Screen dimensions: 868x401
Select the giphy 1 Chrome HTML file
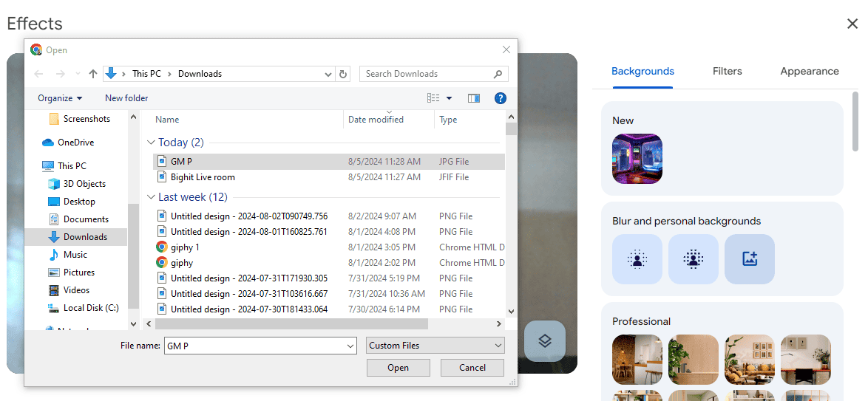click(x=329, y=247)
